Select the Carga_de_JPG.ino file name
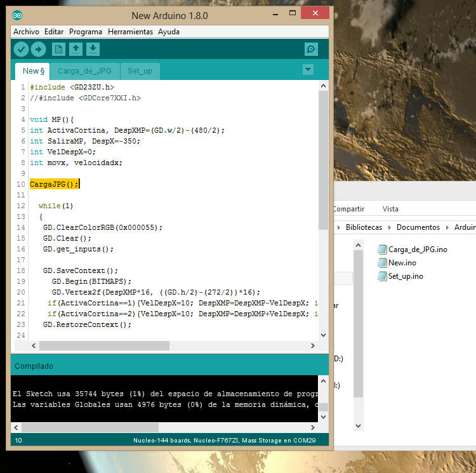Viewport: 476px width, 473px height. click(x=418, y=250)
